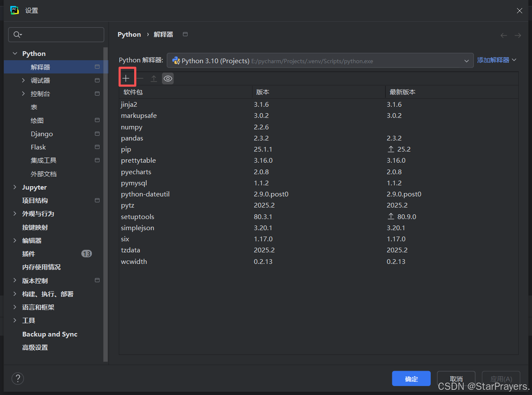Select the numpy package row

click(319, 127)
